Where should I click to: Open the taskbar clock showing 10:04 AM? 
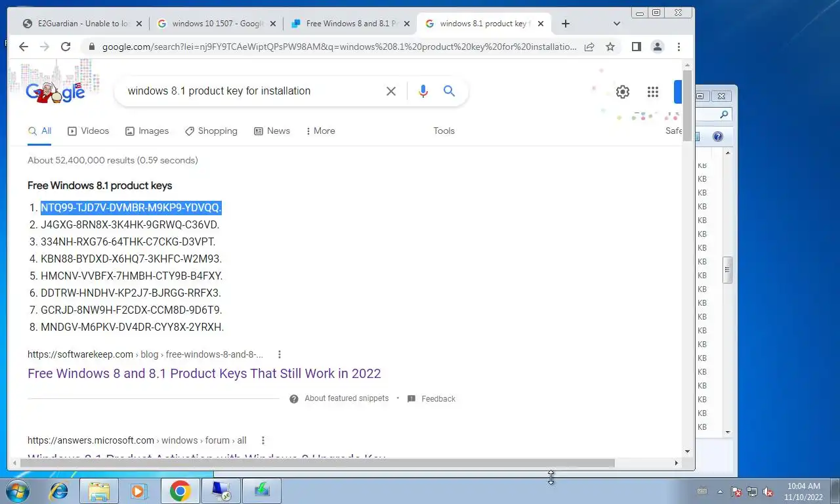(x=803, y=492)
